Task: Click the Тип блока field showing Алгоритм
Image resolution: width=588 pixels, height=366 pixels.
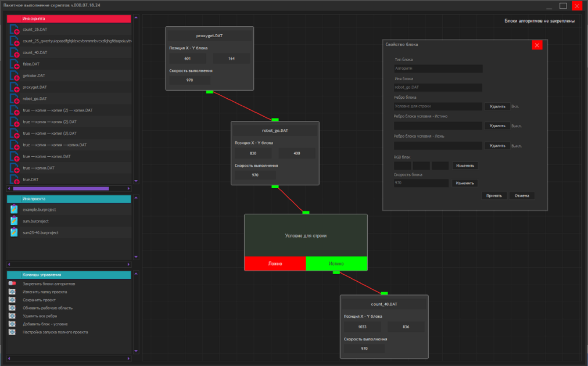Action: pyautogui.click(x=438, y=69)
